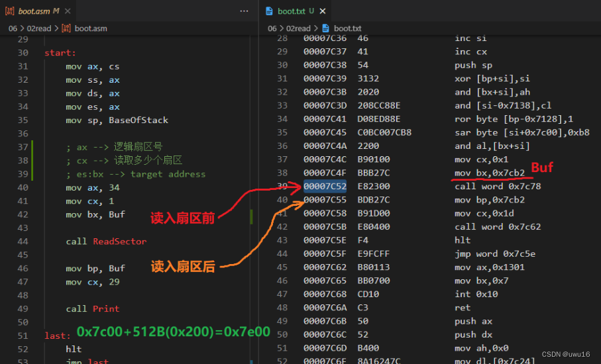Viewport: 601px width, 364px height.
Task: Click line 'mov bx, Buf' in boot.asm
Action: (x=95, y=214)
